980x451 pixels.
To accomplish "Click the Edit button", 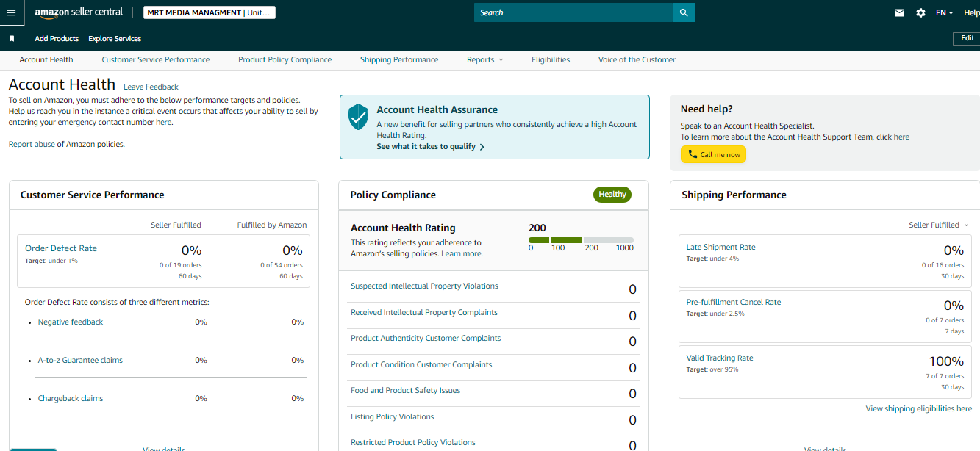I will pos(967,38).
